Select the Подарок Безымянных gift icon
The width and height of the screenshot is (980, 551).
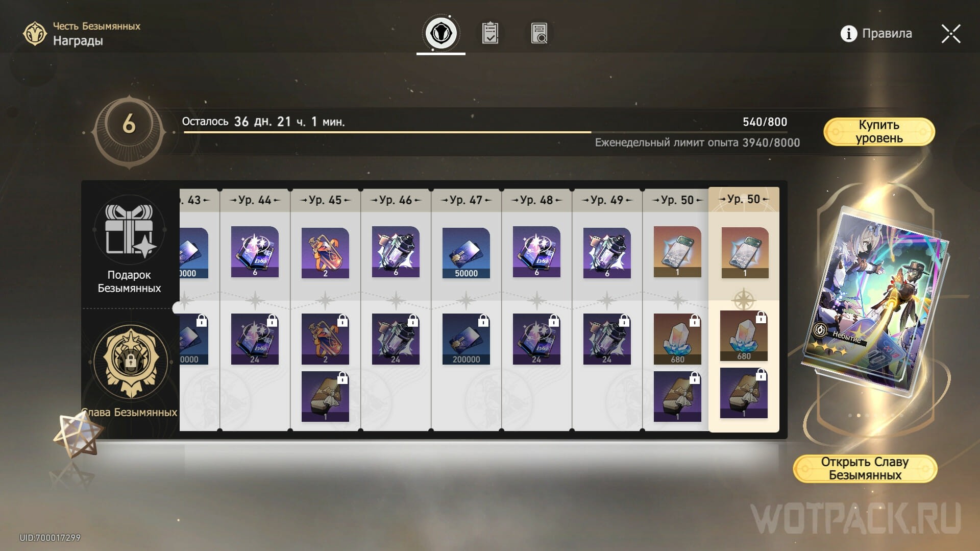click(x=129, y=230)
